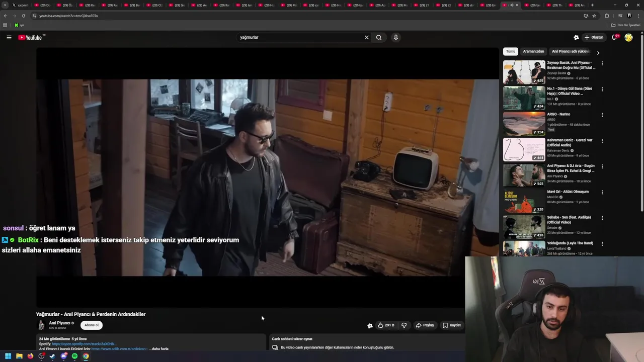Open options menu for Altüst Olmuşum video

click(x=602, y=192)
